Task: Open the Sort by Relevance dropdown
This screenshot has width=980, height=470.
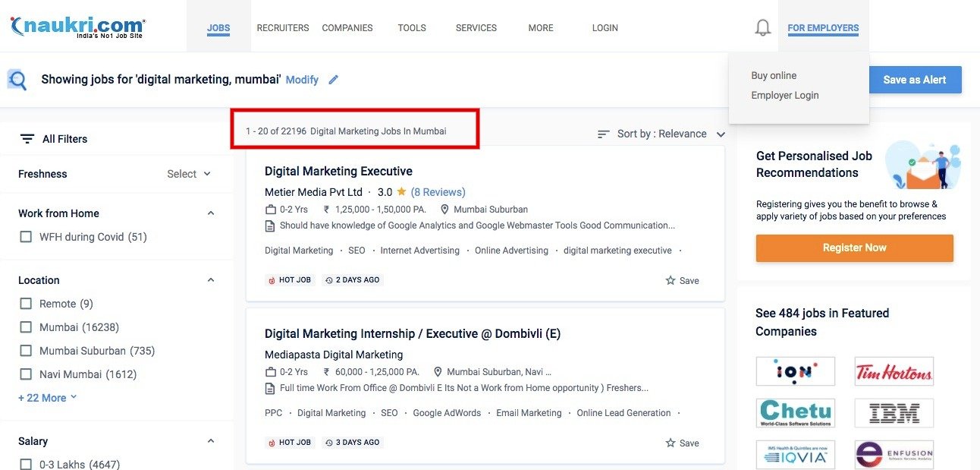Action: (x=671, y=134)
